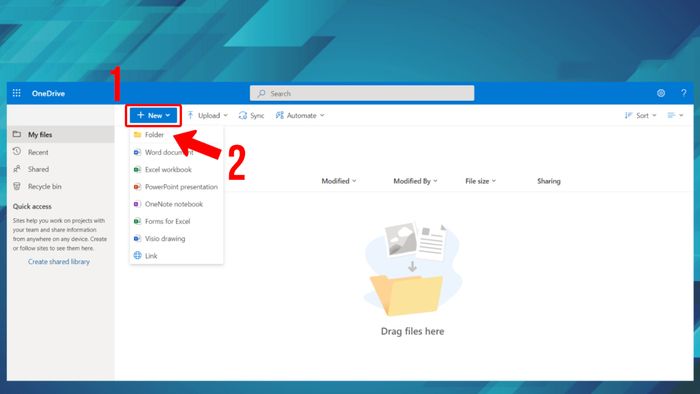Click the globe Link icon

pos(138,256)
